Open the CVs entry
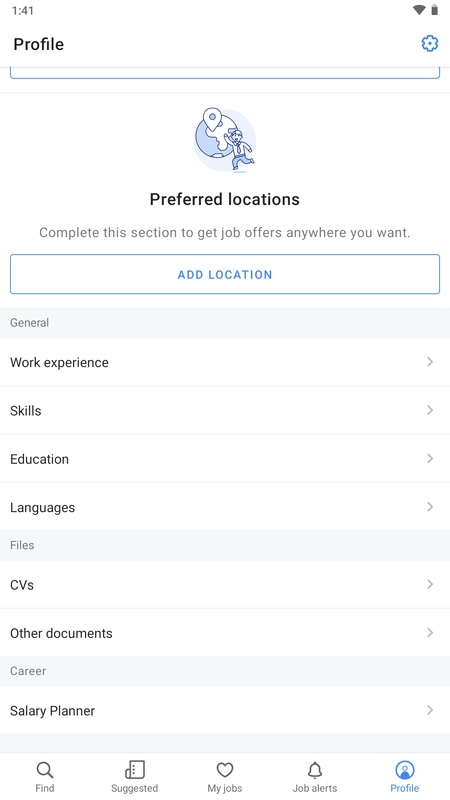The height and width of the screenshot is (800, 450). [225, 585]
